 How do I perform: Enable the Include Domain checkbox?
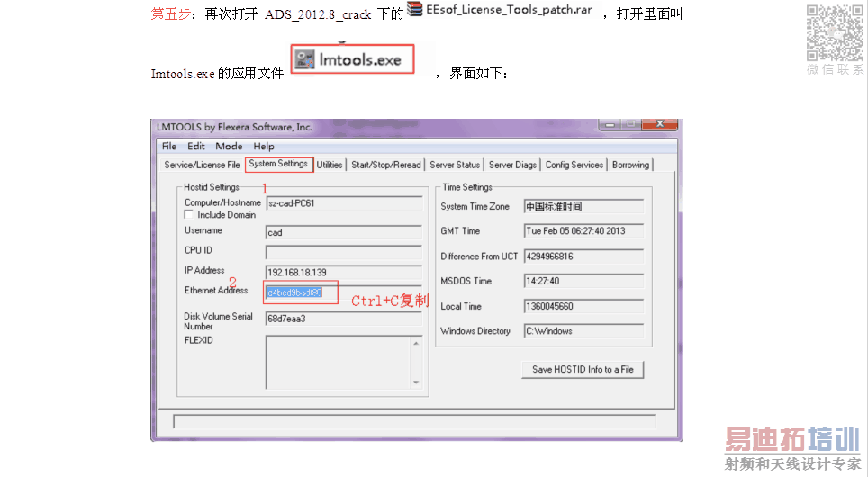click(x=189, y=215)
